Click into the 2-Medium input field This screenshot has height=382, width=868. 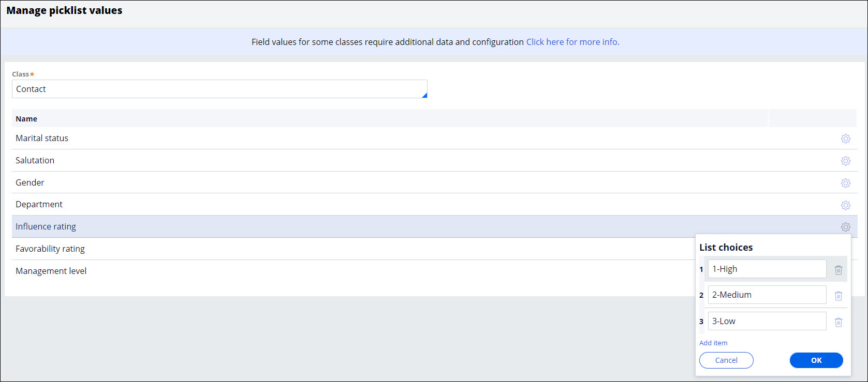[x=767, y=295]
